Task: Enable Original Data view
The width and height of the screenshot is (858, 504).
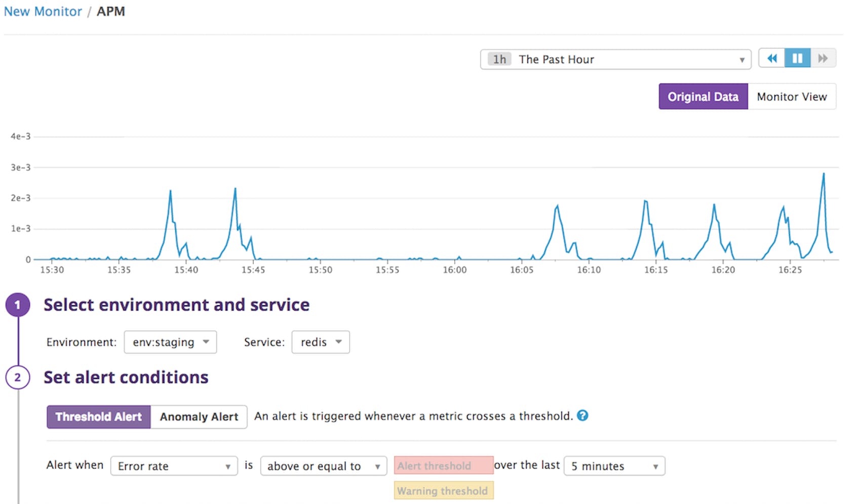Action: (x=703, y=96)
